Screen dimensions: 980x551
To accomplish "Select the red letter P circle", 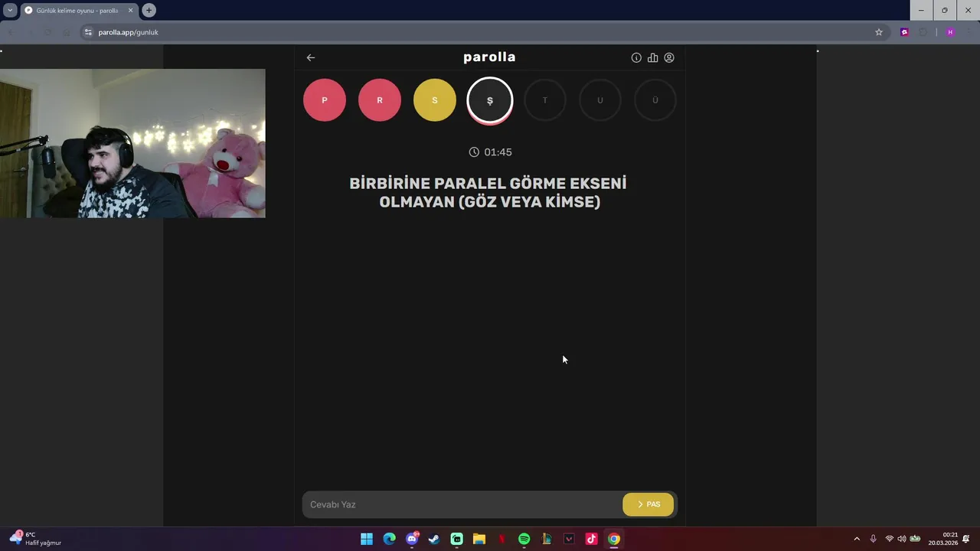I will (x=325, y=100).
